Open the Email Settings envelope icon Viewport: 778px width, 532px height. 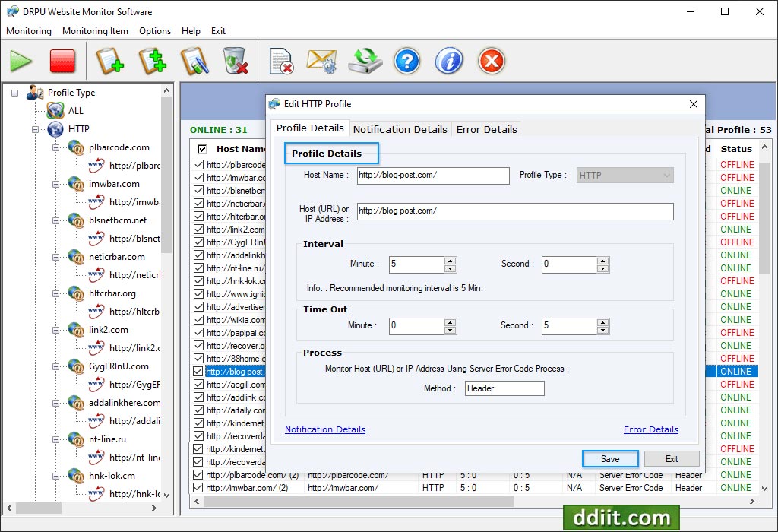[321, 61]
